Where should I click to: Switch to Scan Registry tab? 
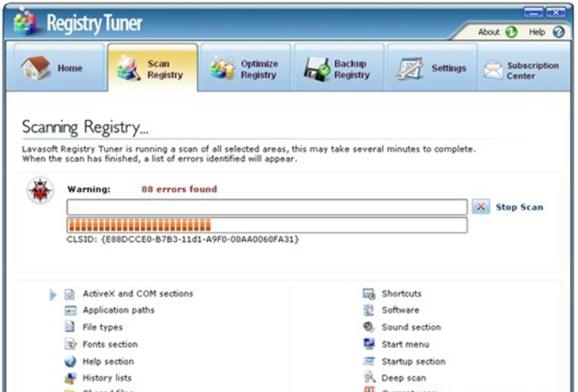tap(152, 67)
